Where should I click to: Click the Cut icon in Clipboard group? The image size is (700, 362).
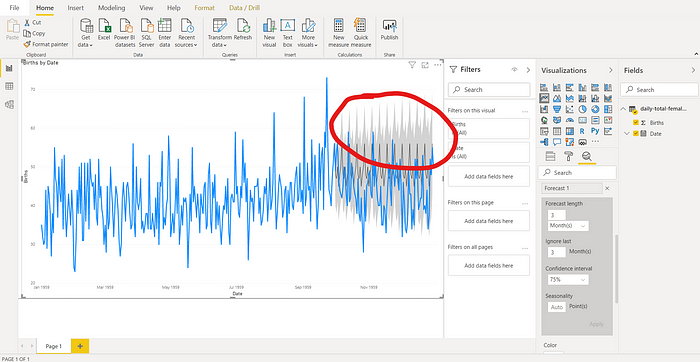pyautogui.click(x=27, y=22)
